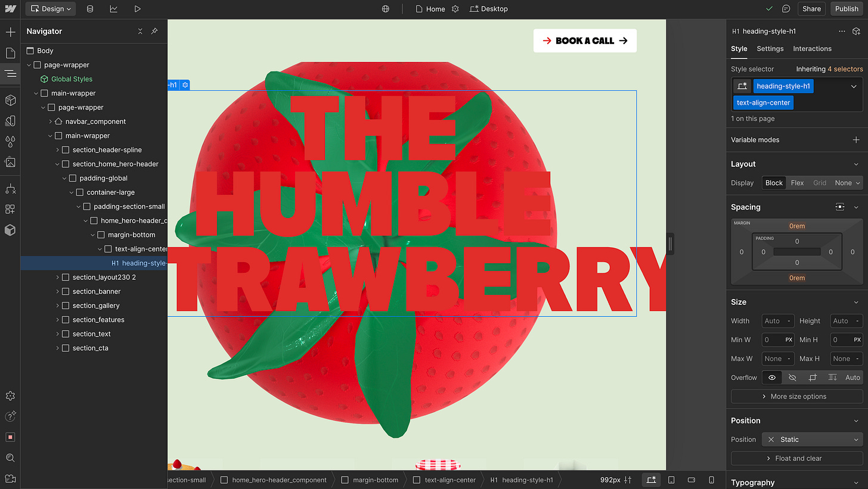Open the Variables droplets icon
The image size is (868, 489).
tap(10, 141)
